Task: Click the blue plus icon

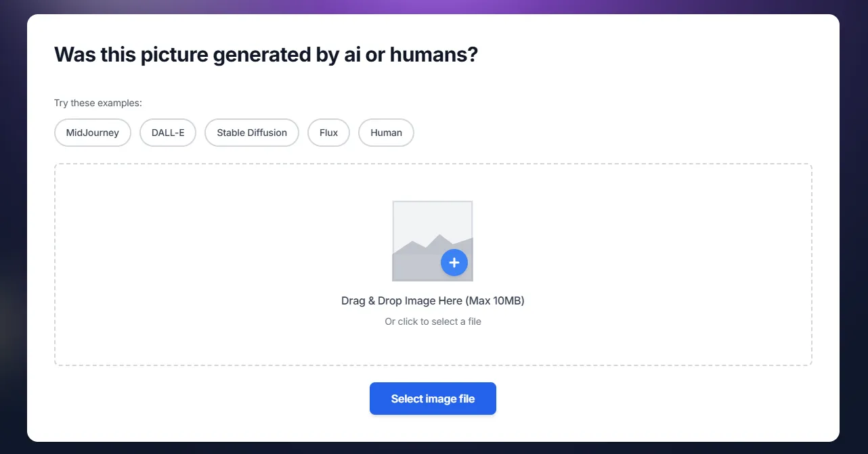Action: tap(454, 263)
